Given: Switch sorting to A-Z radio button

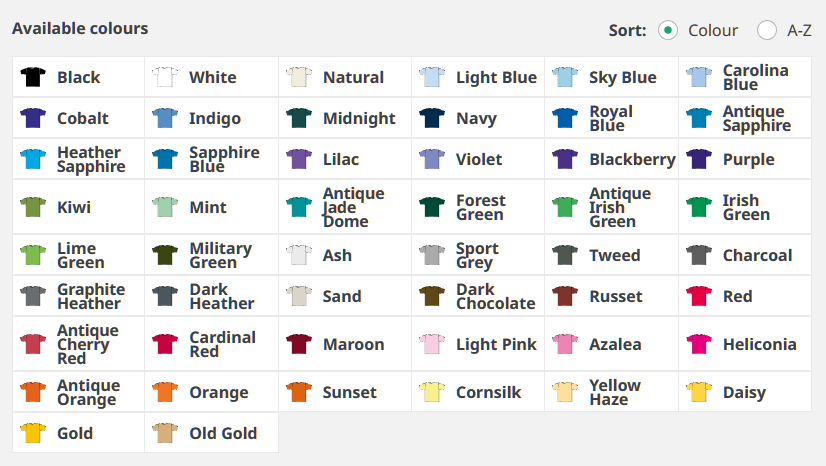Looking at the screenshot, I should point(767,30).
